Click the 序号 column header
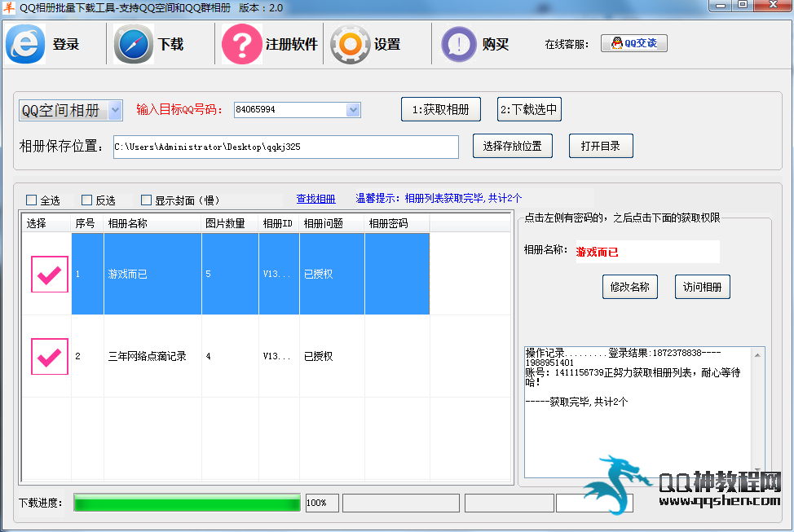 [x=87, y=223]
